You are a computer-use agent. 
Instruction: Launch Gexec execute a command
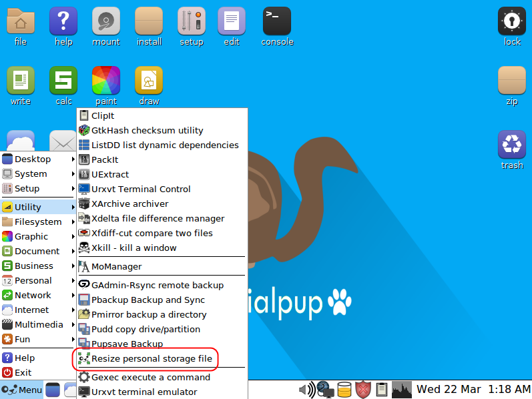(x=162, y=377)
